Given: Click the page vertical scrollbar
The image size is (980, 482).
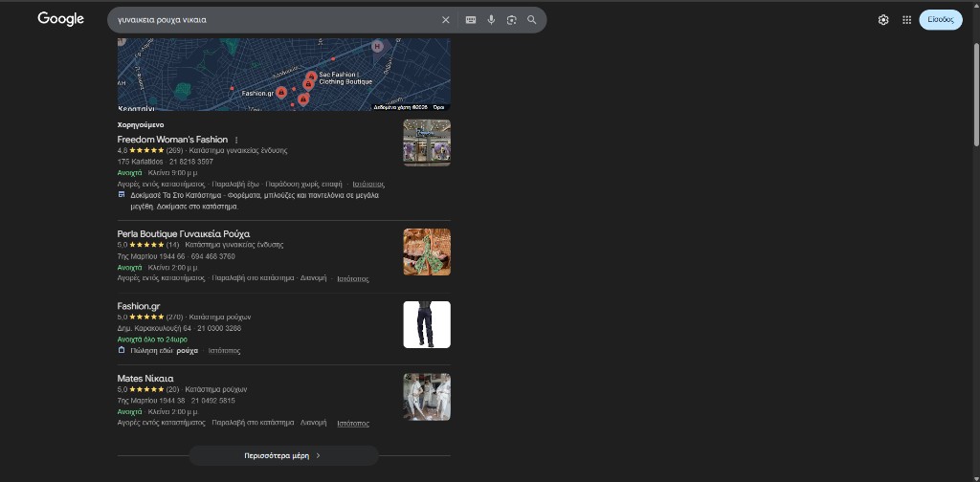Looking at the screenshot, I should pos(975,95).
